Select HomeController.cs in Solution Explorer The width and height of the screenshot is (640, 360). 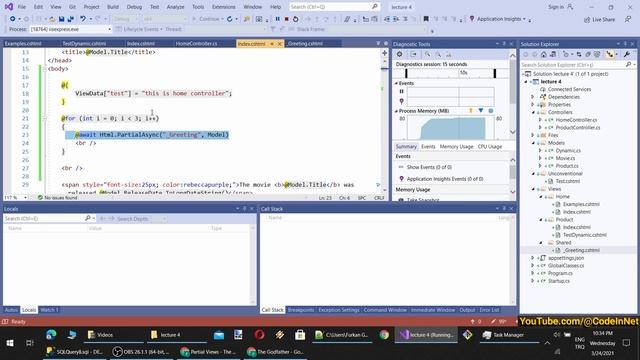576,120
